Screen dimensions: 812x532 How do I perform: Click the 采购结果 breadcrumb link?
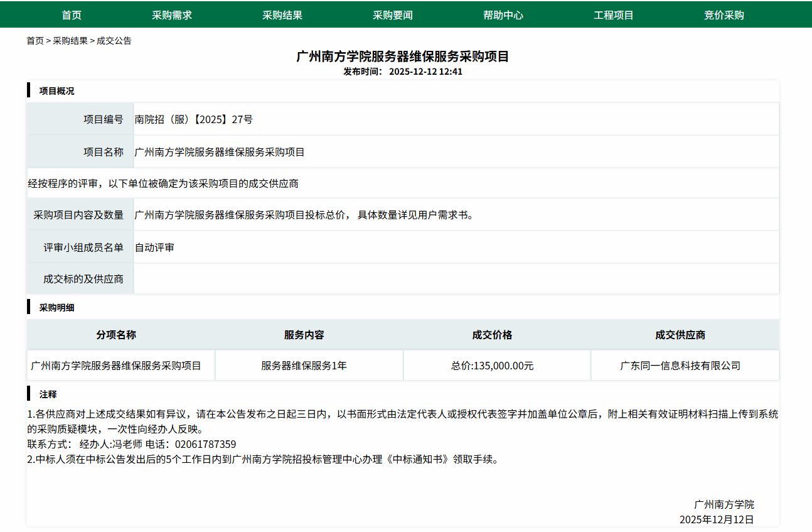coord(70,41)
